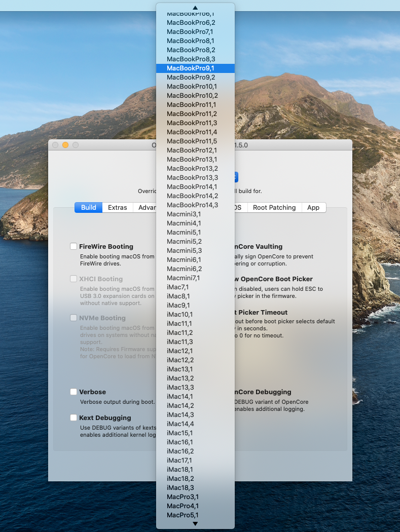Toggle the NVMe Booting checkbox
Image resolution: width=400 pixels, height=532 pixels.
pyautogui.click(x=74, y=318)
